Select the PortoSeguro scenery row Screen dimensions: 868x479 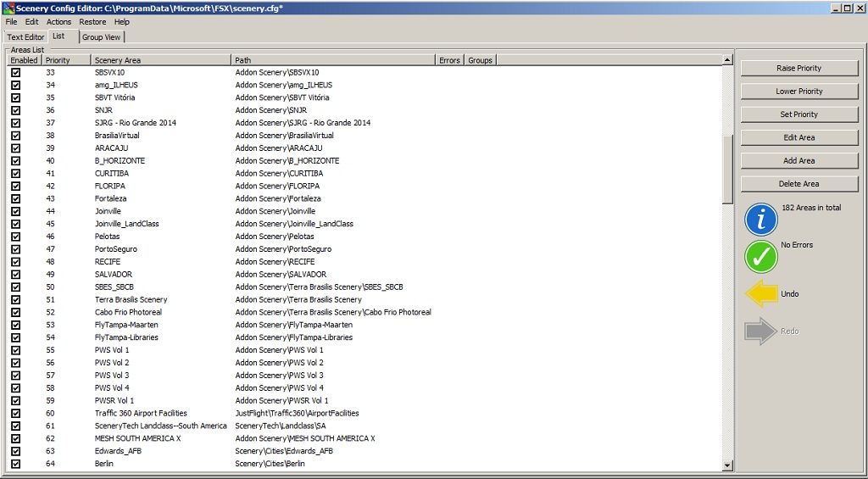click(x=365, y=248)
